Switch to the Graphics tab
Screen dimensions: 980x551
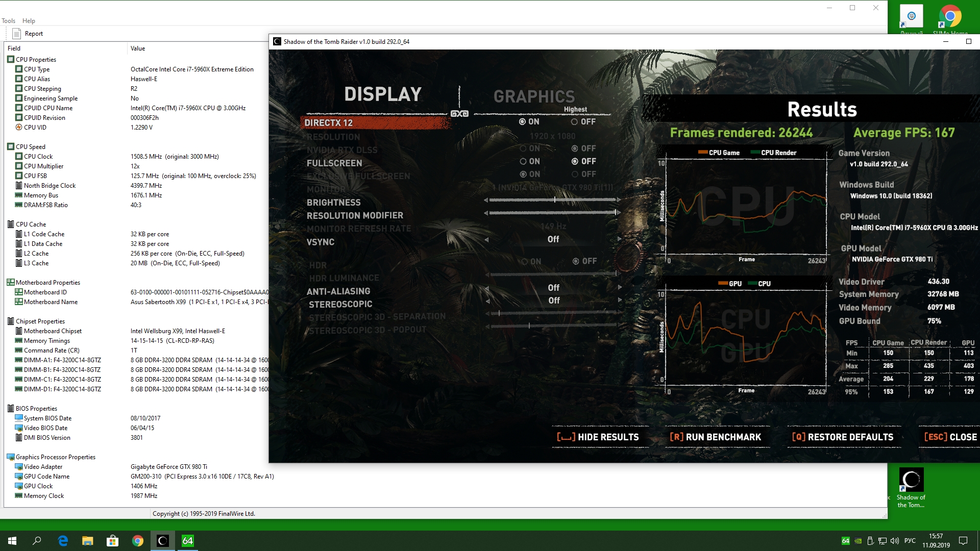pos(534,96)
